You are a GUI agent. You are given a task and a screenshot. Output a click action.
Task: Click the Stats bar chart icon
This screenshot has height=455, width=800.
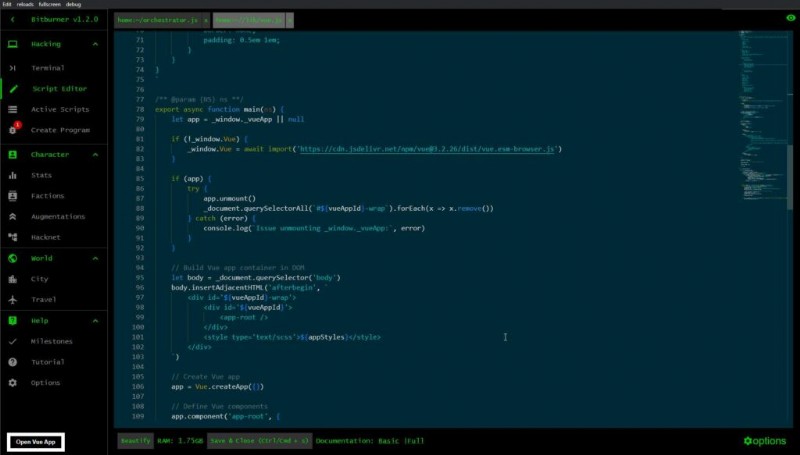click(x=13, y=175)
